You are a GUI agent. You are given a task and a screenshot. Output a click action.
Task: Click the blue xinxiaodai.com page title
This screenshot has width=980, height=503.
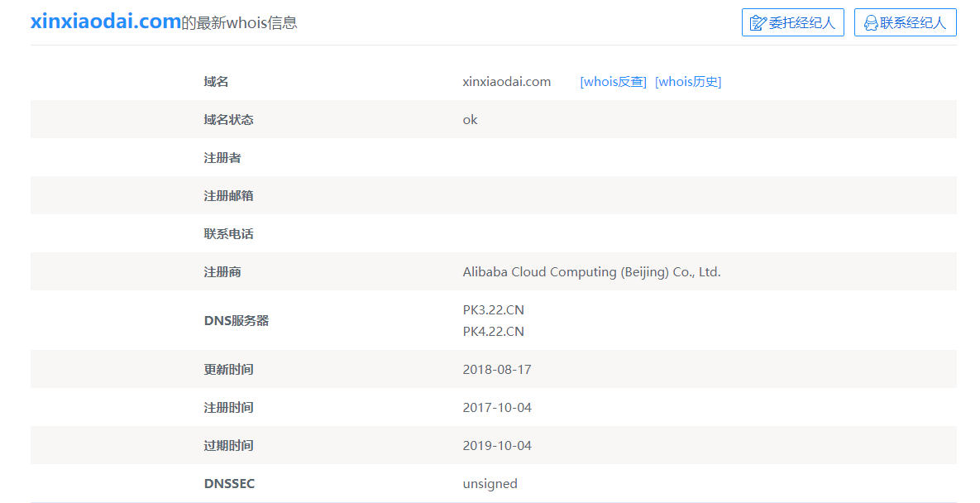click(x=106, y=22)
